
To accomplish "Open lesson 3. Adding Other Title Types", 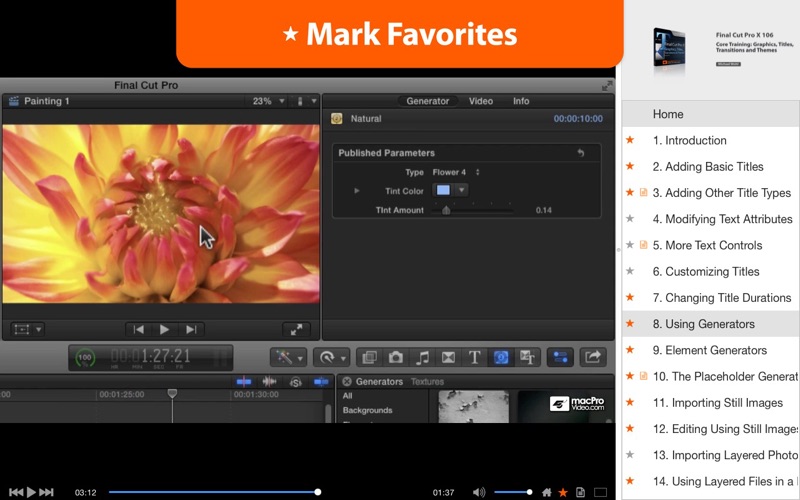I will [x=721, y=192].
